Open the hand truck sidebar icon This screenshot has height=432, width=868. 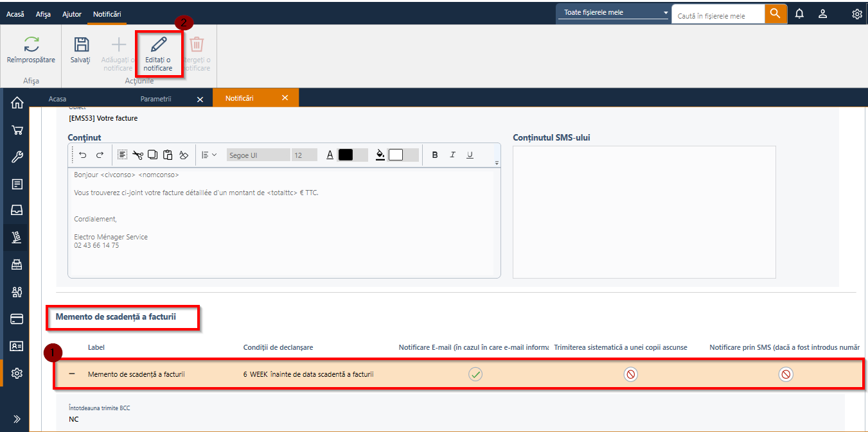17,238
